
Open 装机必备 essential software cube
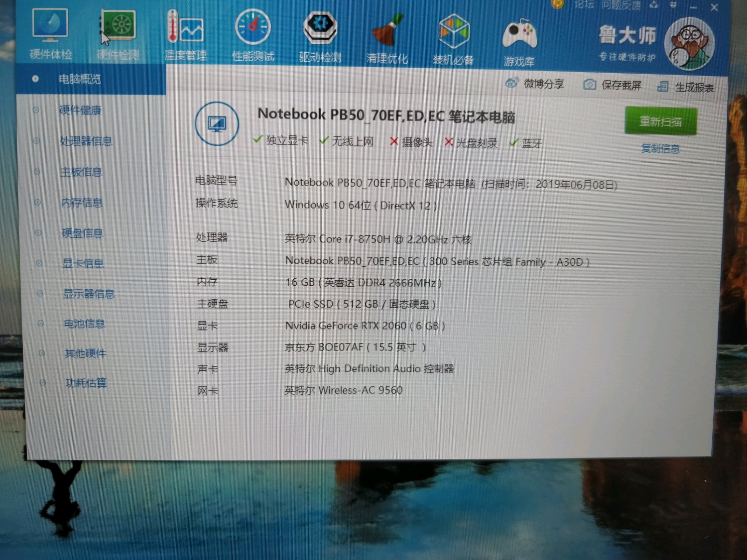pyautogui.click(x=453, y=40)
